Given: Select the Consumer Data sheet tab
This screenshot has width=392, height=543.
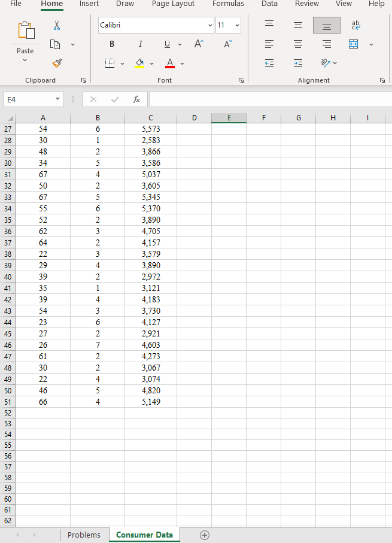Looking at the screenshot, I should pyautogui.click(x=144, y=535).
